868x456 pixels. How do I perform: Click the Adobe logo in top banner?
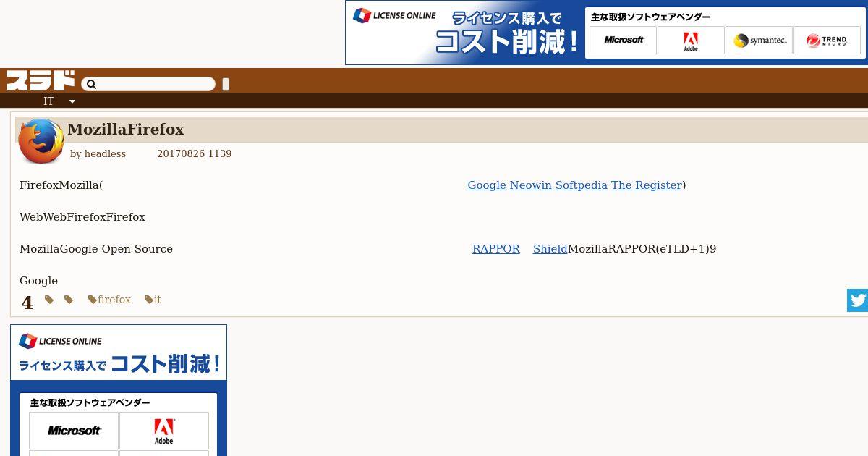coord(691,41)
